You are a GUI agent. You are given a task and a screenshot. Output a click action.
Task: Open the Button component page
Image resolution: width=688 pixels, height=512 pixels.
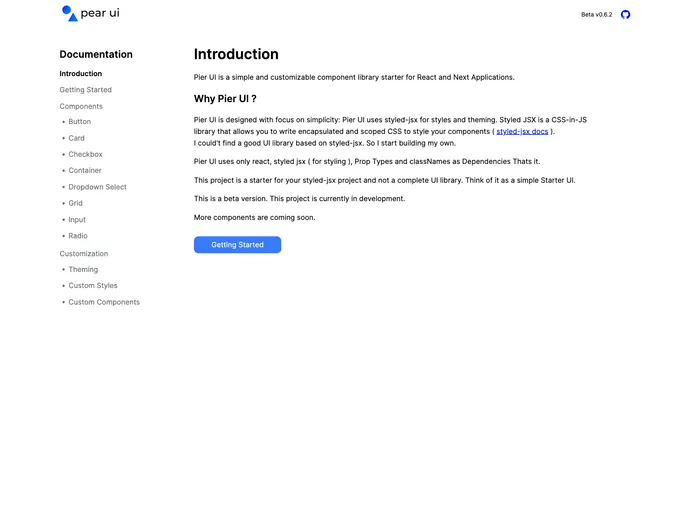coord(79,122)
